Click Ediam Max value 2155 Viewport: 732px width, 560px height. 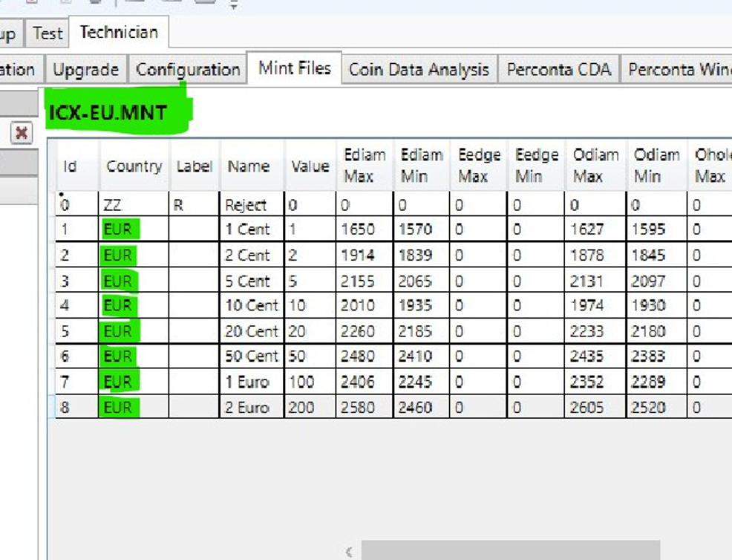pos(365,281)
